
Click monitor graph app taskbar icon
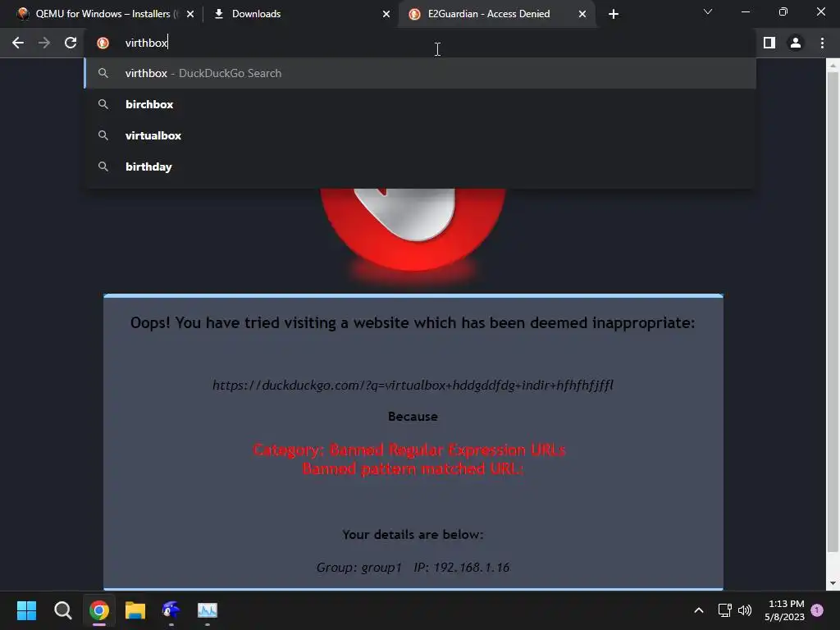click(208, 610)
